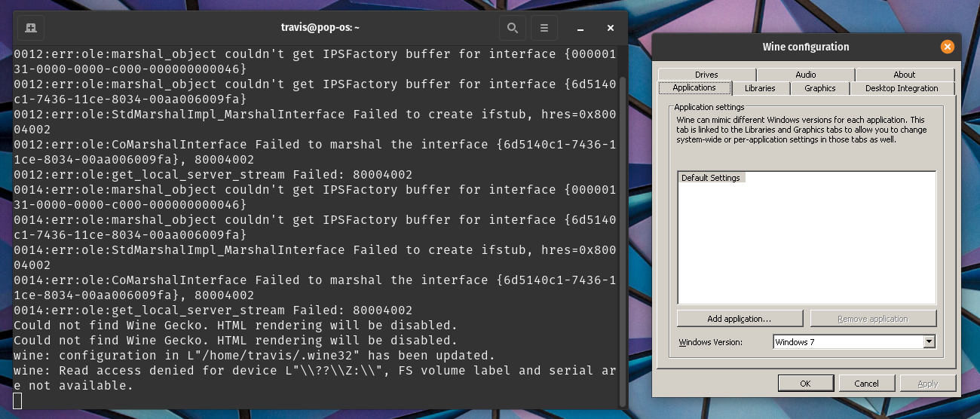
Task: Open the Windows Version dropdown
Action: tap(854, 342)
